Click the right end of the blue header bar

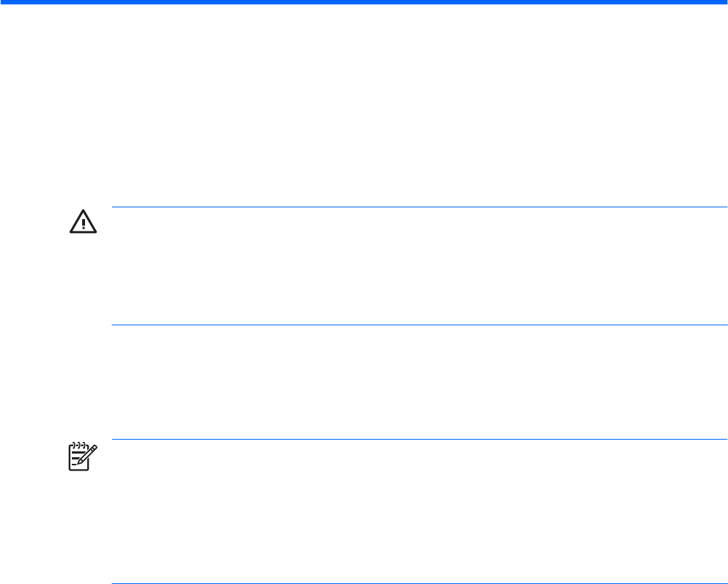[x=721, y=2]
